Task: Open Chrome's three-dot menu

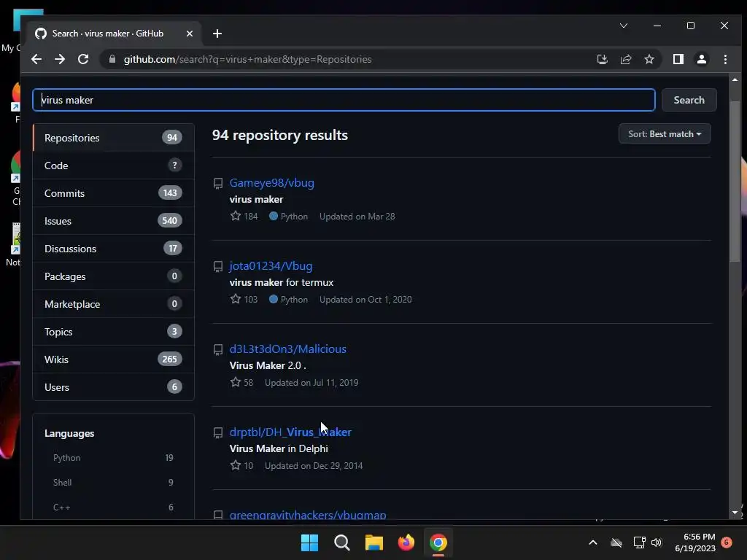Action: (725, 59)
